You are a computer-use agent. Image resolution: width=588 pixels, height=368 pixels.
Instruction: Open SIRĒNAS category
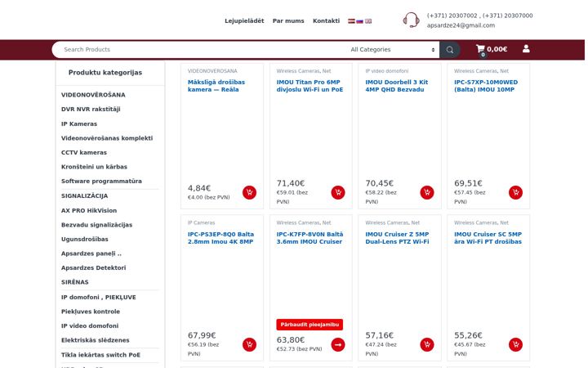pyautogui.click(x=75, y=282)
